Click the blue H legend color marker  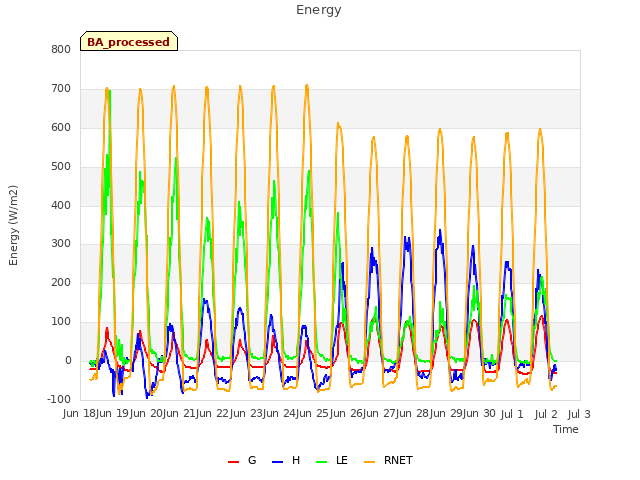tap(277, 462)
